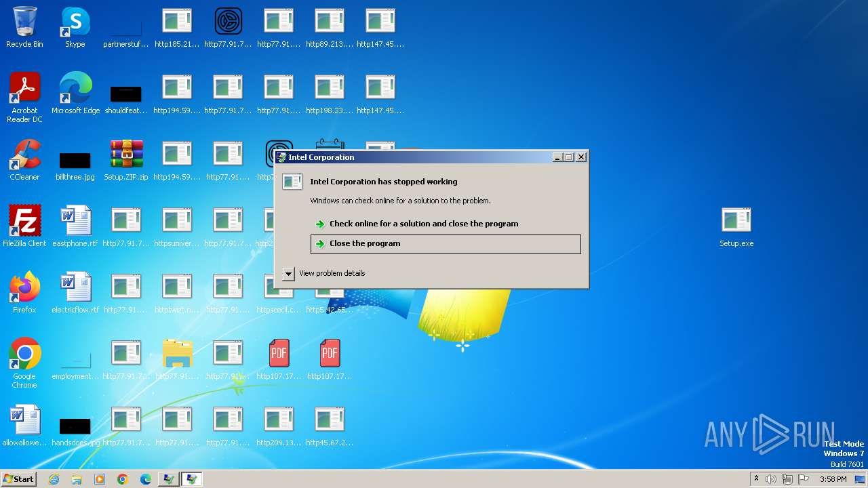Select the Setup.ZIP.zip archive icon
This screenshot has width=868, height=488.
pos(126,161)
